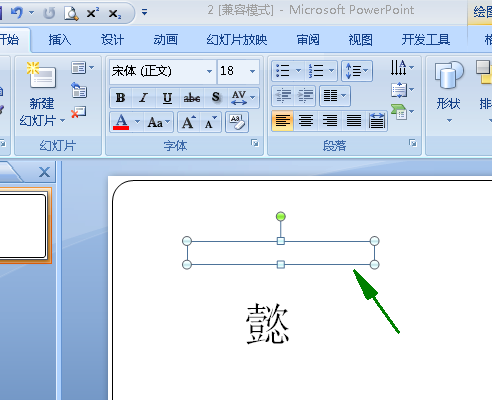Open the Change Case Aa menu
The width and height of the screenshot is (492, 400).
(x=159, y=122)
